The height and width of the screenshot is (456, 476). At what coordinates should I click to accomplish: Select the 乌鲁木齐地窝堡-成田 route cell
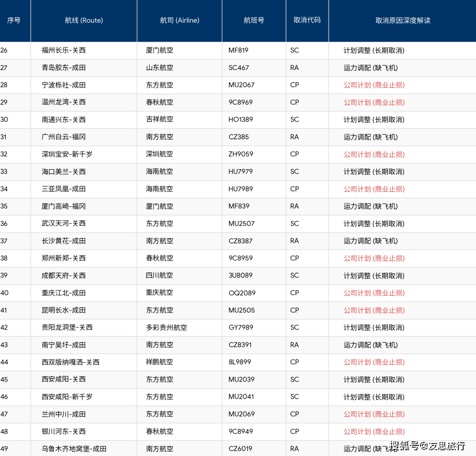74,449
